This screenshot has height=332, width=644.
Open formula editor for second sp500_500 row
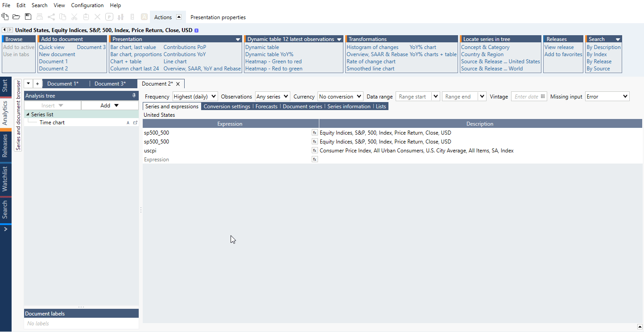click(314, 141)
